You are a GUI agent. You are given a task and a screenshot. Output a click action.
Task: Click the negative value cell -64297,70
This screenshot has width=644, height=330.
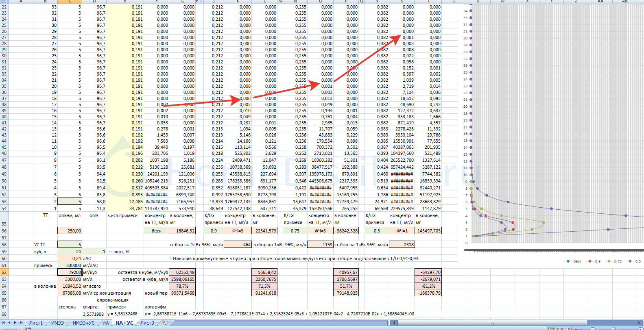(428, 272)
